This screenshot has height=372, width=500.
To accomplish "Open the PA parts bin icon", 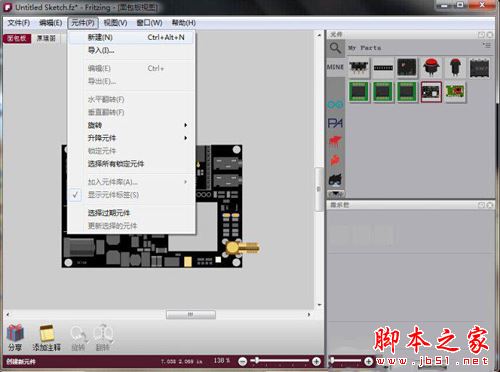I will [335, 123].
